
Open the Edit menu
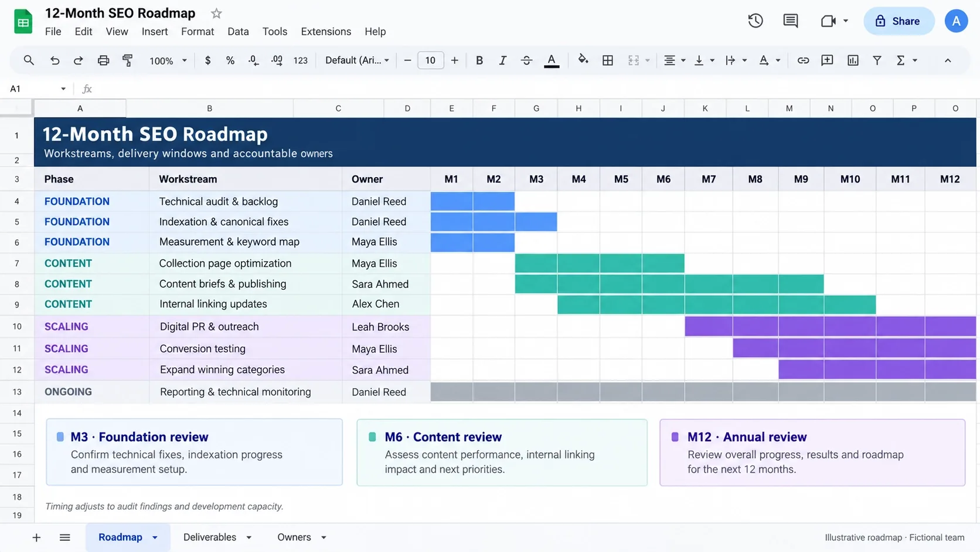pos(83,32)
